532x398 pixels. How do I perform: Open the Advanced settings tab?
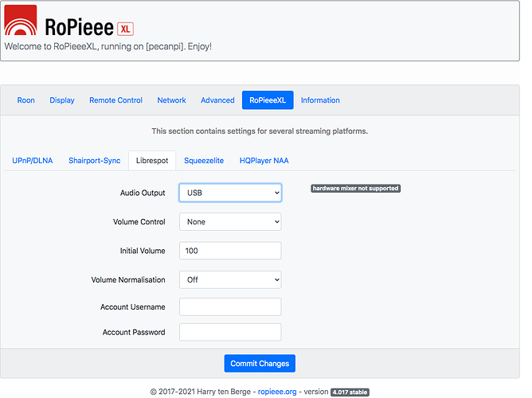(217, 100)
